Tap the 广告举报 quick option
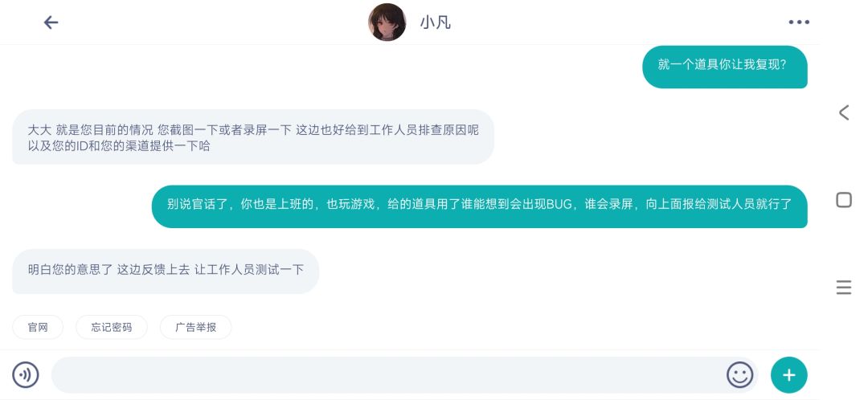 (195, 327)
